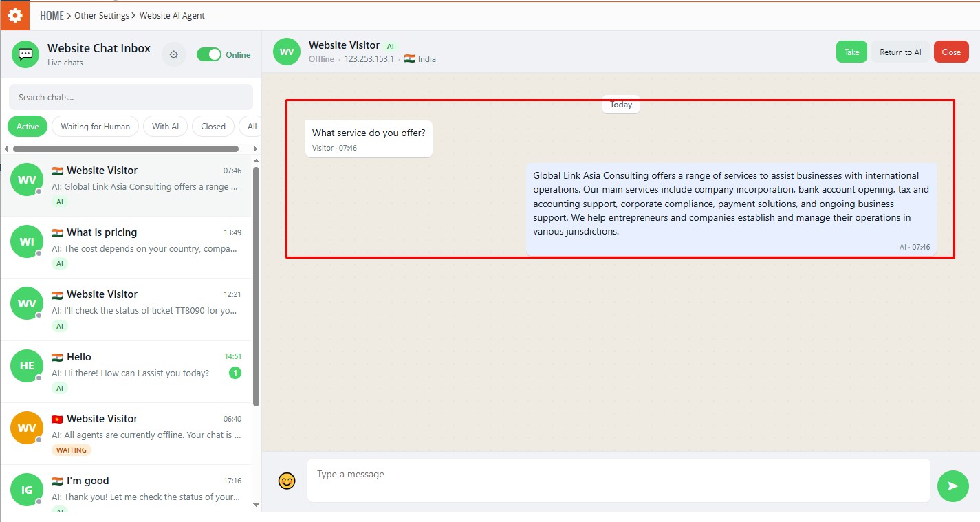The width and height of the screenshot is (980, 522).
Task: Click filter tabs scroll-right arrow
Action: click(x=255, y=149)
